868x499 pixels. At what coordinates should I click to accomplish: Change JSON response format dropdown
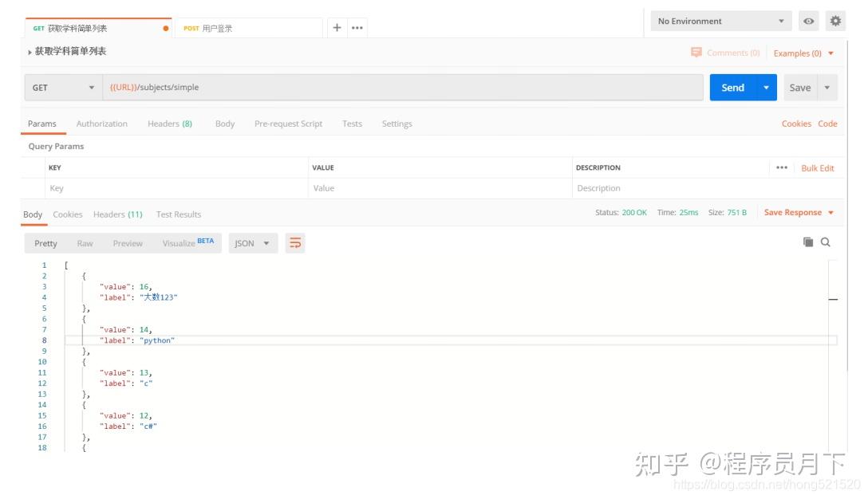(252, 243)
